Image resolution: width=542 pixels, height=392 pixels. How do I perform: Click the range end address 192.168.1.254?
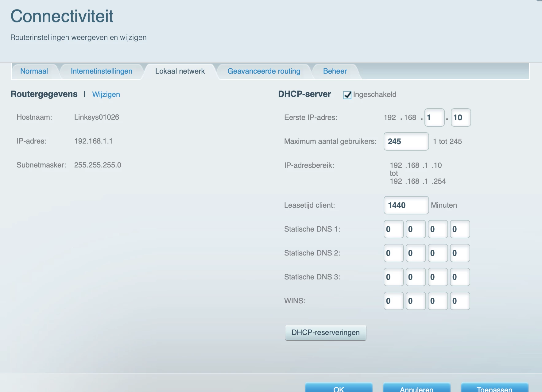pyautogui.click(x=418, y=181)
